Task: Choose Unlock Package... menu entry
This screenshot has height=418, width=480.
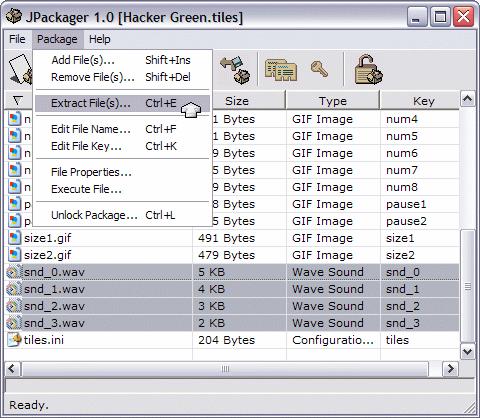Action: click(x=122, y=215)
